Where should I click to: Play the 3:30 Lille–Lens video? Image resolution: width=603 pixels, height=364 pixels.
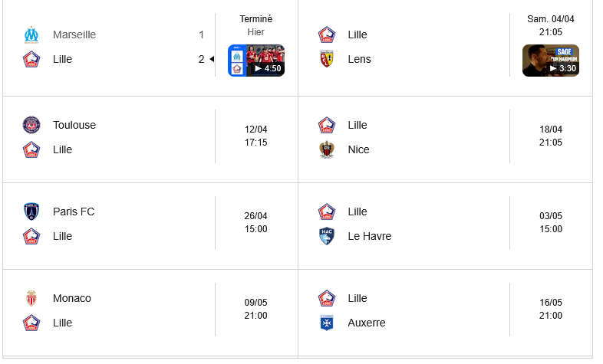551,61
